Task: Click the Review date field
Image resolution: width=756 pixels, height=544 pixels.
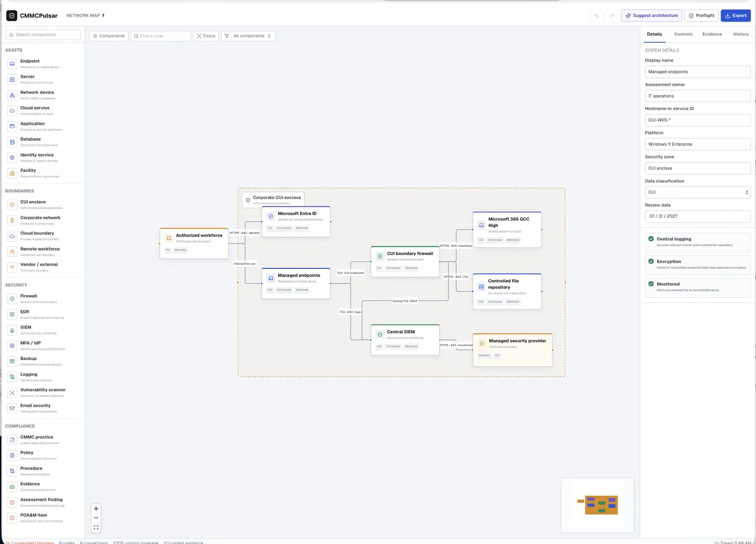Action: pyautogui.click(x=698, y=216)
